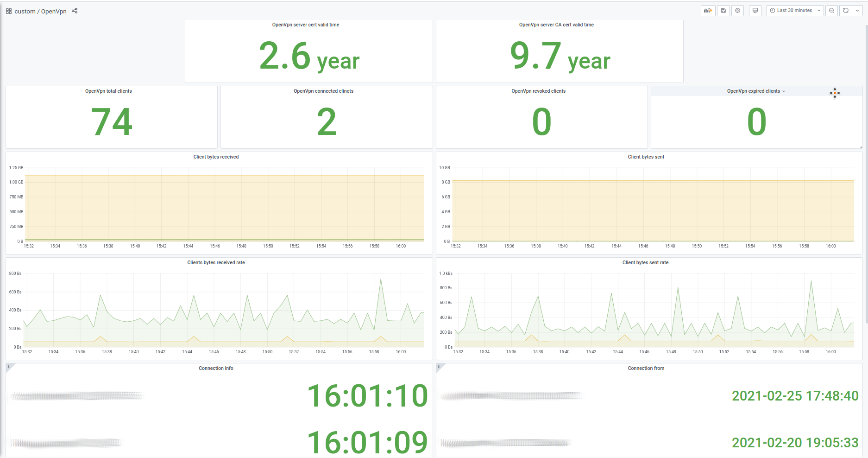
Task: Click the Client bytes received panel title
Action: click(216, 157)
